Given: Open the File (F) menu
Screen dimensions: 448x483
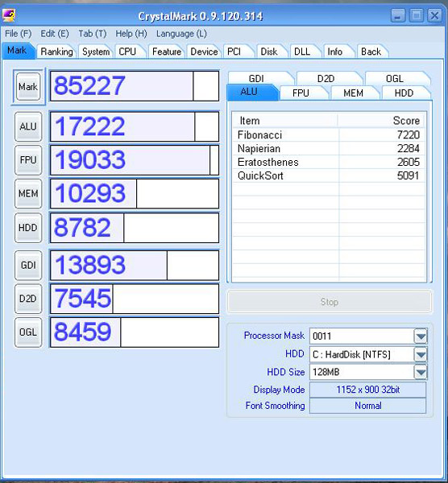Looking at the screenshot, I should pyautogui.click(x=19, y=33).
